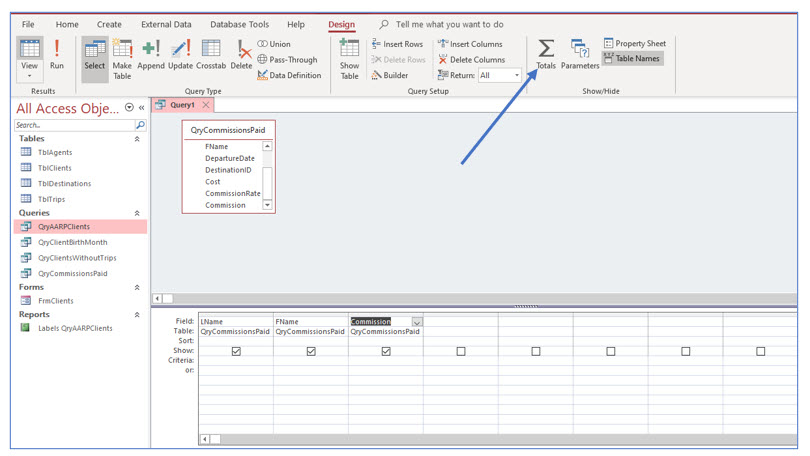
Task: Collapse the Forms group
Action: [x=137, y=287]
